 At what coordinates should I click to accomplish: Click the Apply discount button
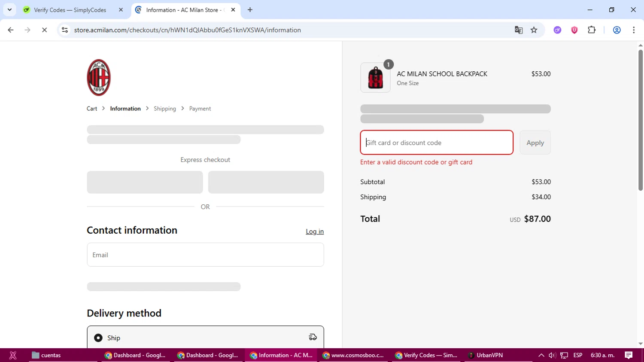tap(535, 143)
